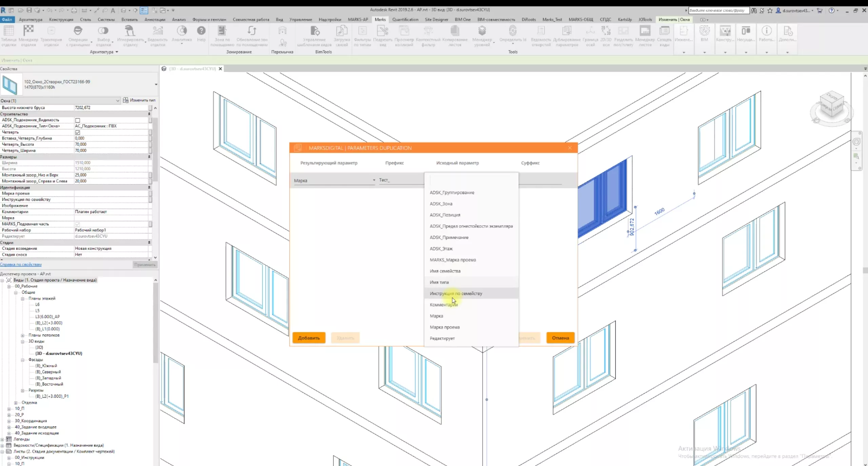The width and height of the screenshot is (868, 466).
Task: Select Комментарии from the parameter list
Action: 443,305
